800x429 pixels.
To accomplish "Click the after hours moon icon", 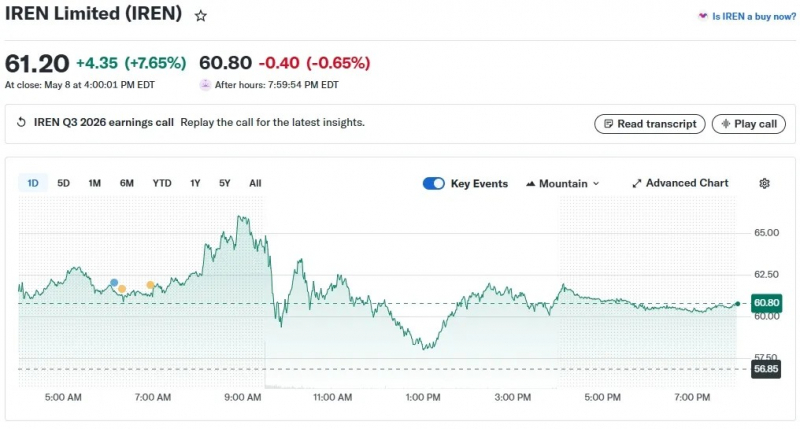I will pos(205,85).
